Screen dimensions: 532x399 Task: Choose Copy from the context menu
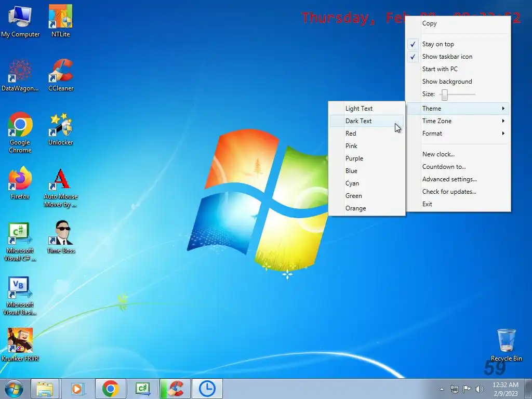click(x=458, y=23)
